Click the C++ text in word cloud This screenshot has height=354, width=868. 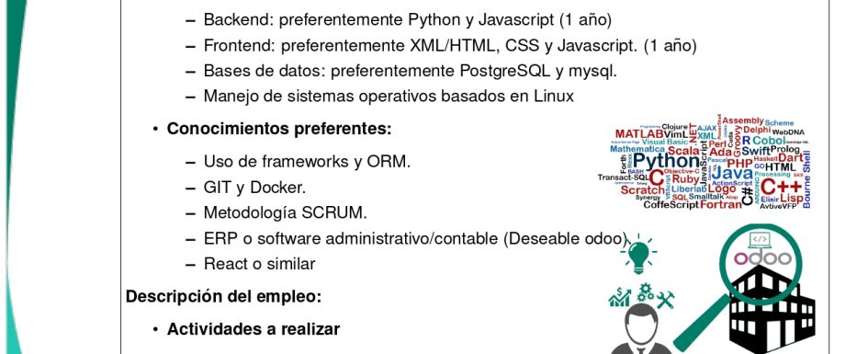pyautogui.click(x=781, y=188)
